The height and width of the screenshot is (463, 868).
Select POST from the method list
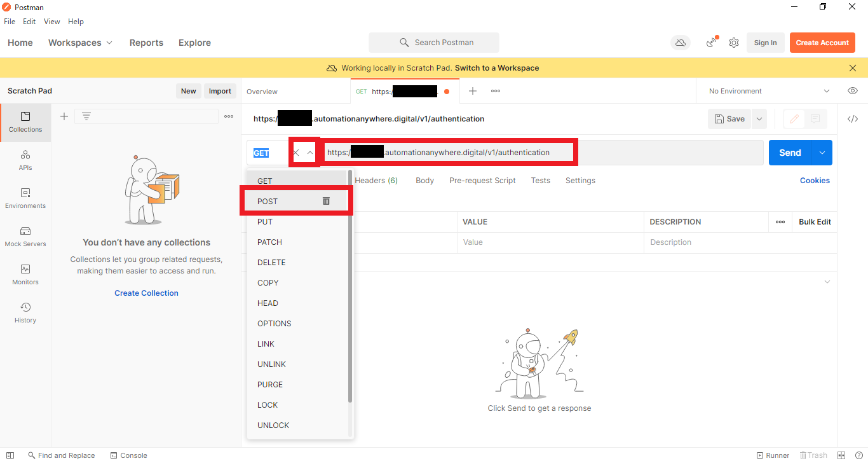click(x=297, y=201)
